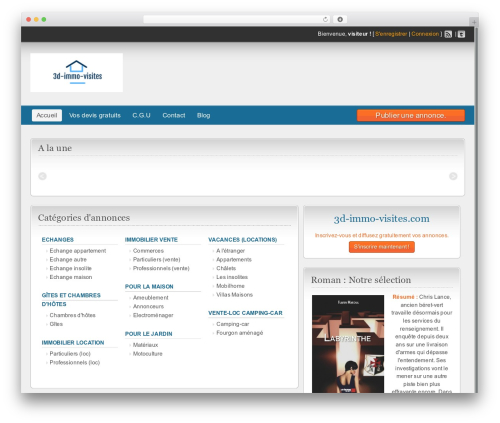Open Professionnels (vente) category

(161, 268)
